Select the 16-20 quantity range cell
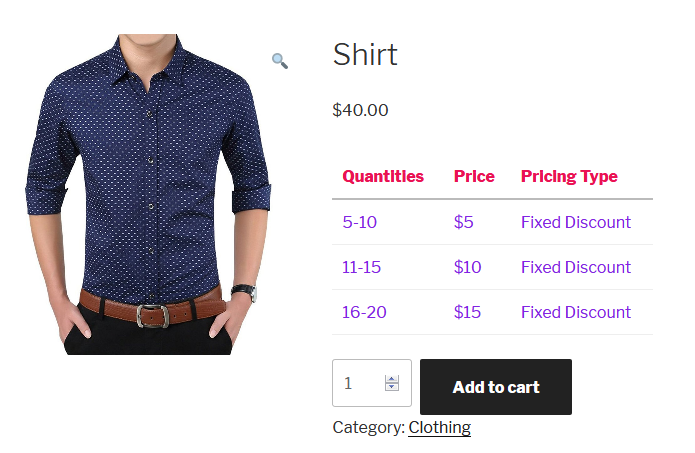The width and height of the screenshot is (695, 453). click(364, 312)
